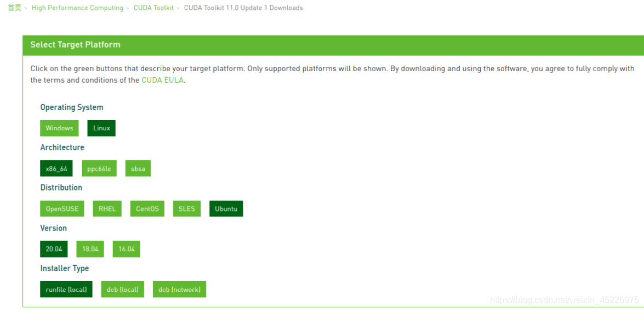The image size is (644, 310).
Task: Pick RHEL distribution
Action: click(x=107, y=209)
